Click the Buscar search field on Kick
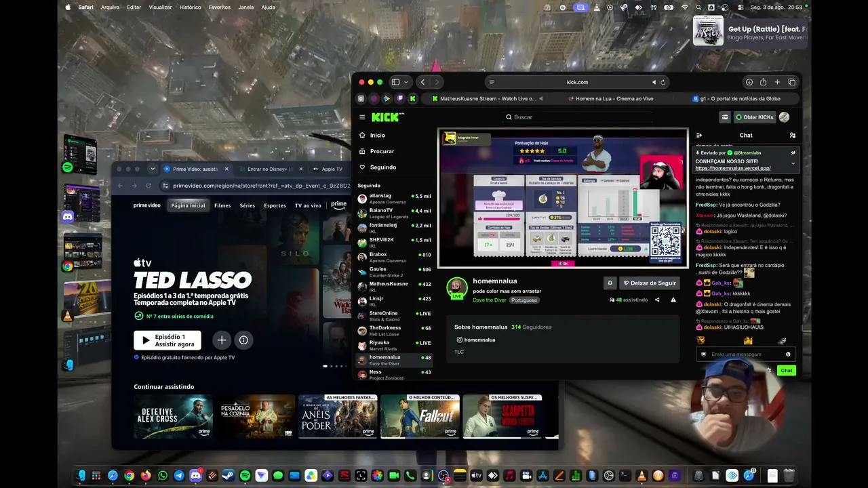 pyautogui.click(x=576, y=117)
